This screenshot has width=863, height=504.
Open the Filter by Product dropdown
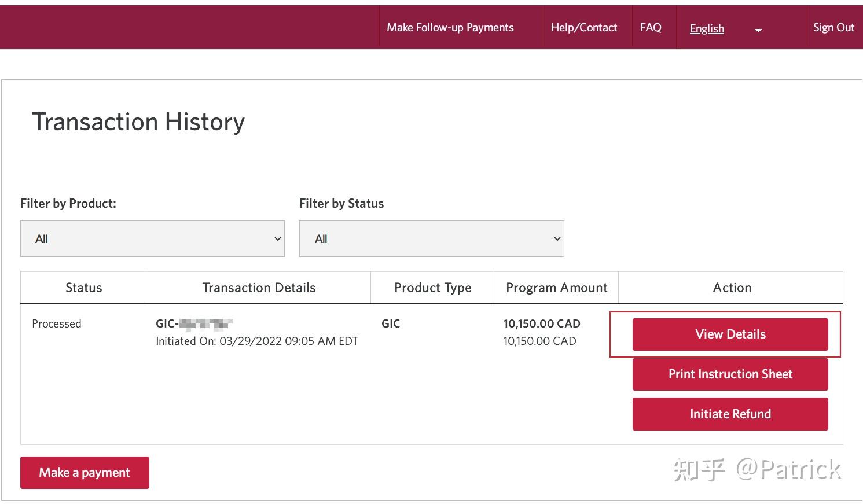click(x=152, y=239)
